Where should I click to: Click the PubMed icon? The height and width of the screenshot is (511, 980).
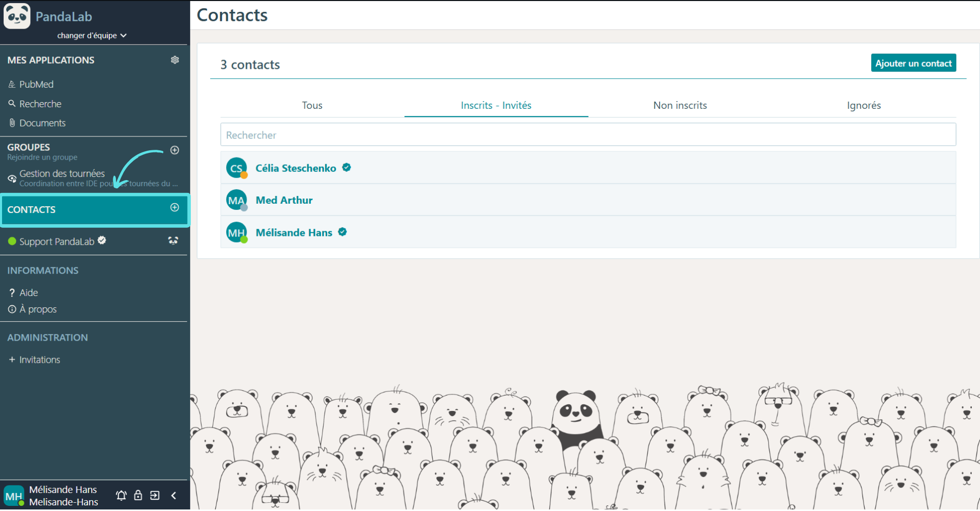(x=12, y=84)
